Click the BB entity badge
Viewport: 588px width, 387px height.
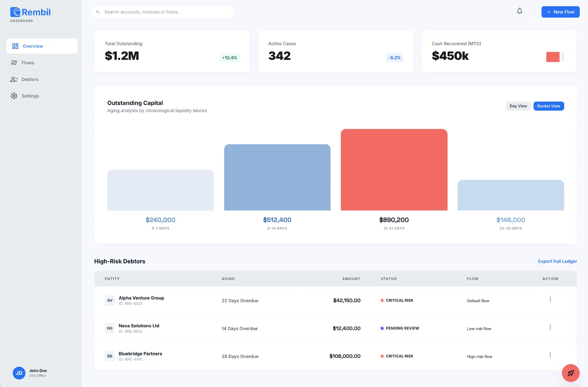pyautogui.click(x=110, y=356)
